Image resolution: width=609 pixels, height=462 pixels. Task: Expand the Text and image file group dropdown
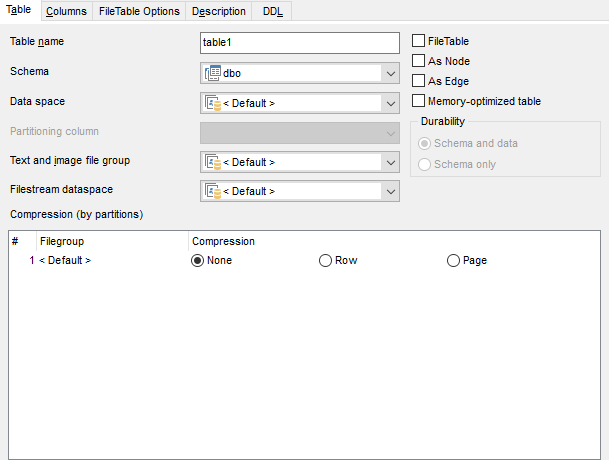click(389, 162)
